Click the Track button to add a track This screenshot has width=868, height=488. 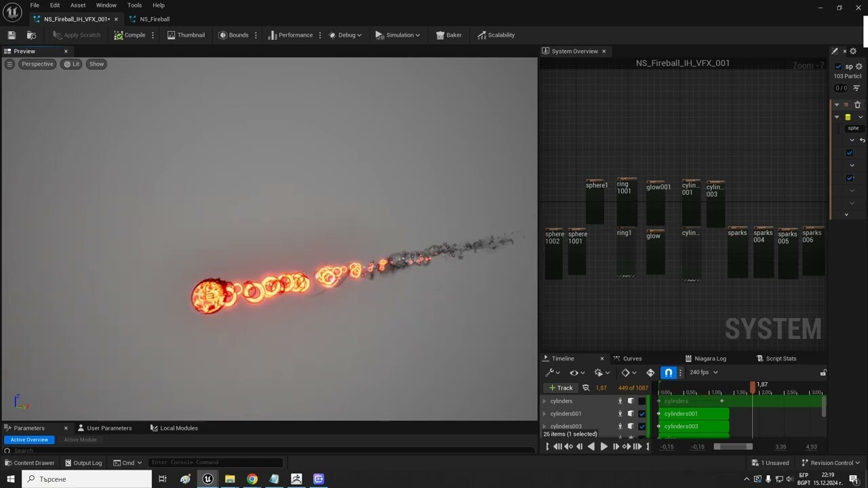[x=561, y=388]
